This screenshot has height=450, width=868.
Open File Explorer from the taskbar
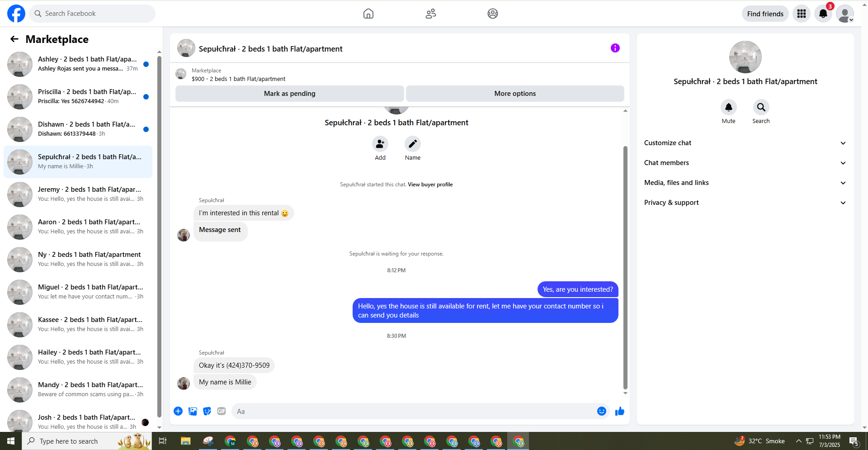185,441
